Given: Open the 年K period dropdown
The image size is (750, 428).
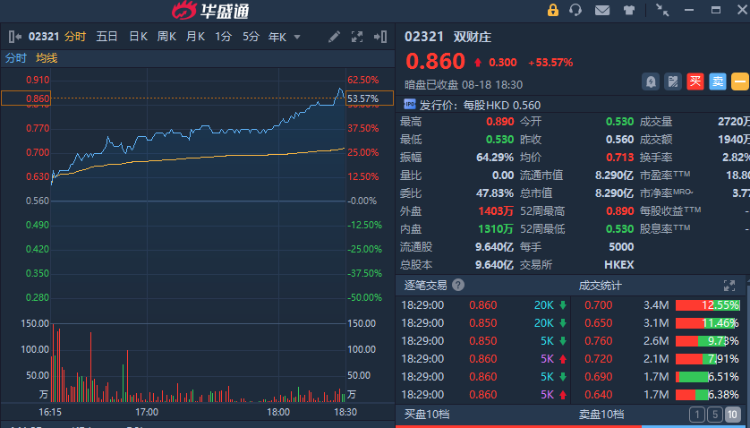Looking at the screenshot, I should [x=284, y=37].
